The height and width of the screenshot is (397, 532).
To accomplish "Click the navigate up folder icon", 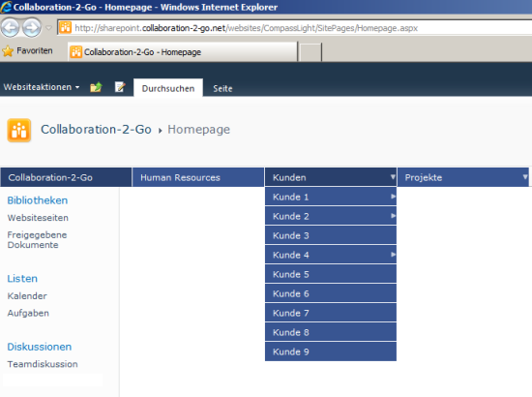I will click(x=96, y=87).
